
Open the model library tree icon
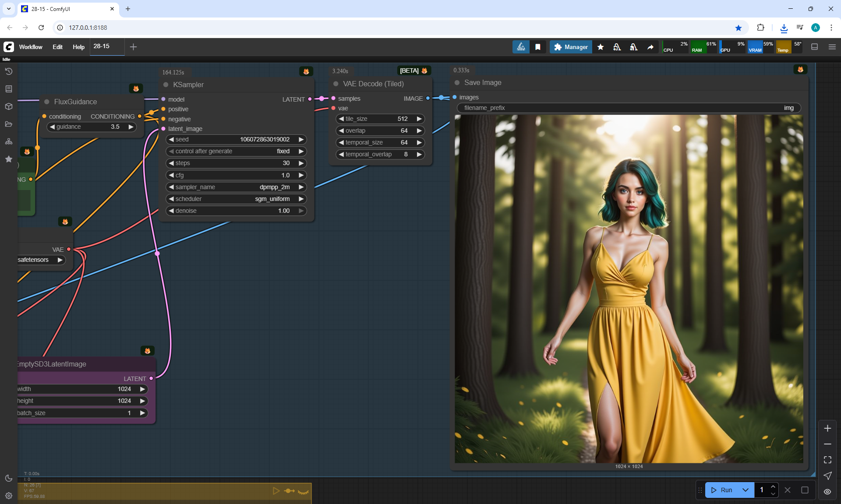point(9,141)
